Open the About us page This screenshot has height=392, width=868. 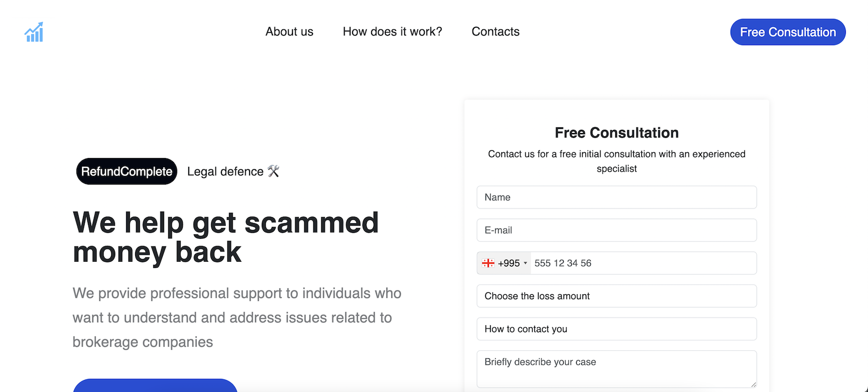(289, 32)
